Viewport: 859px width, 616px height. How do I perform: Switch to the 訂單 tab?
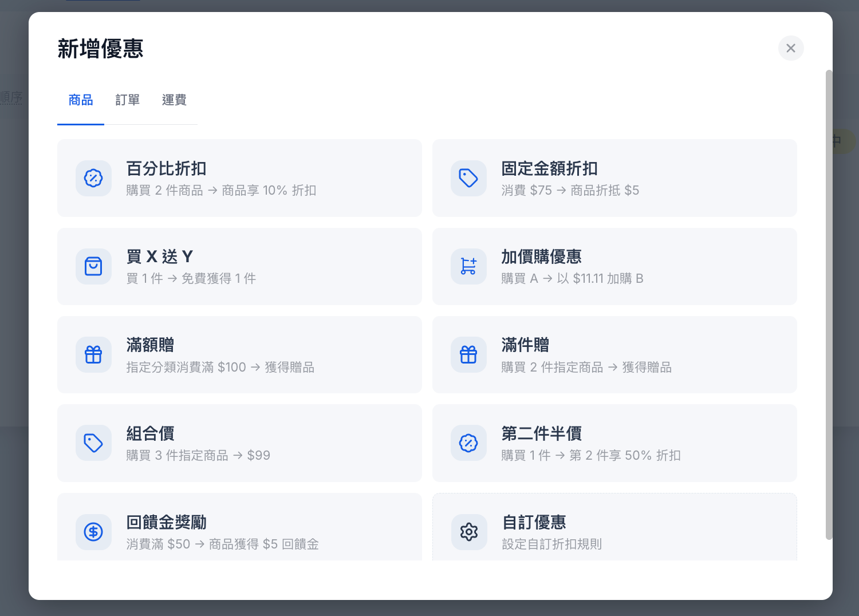click(x=128, y=100)
